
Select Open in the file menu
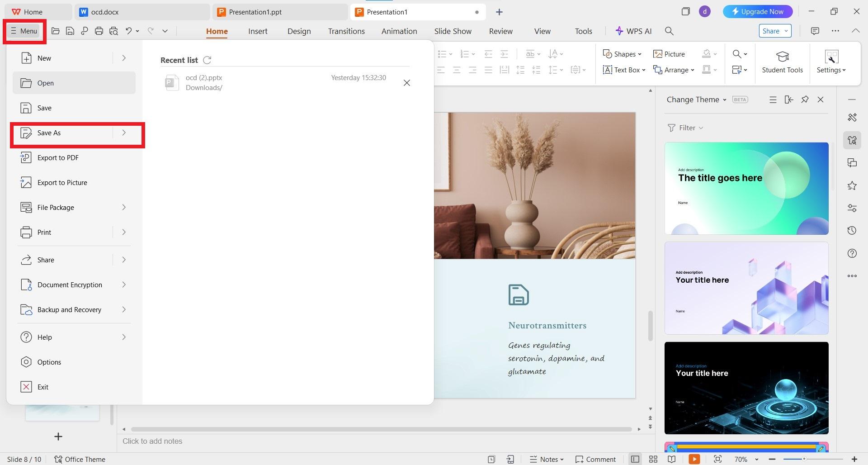pos(74,83)
